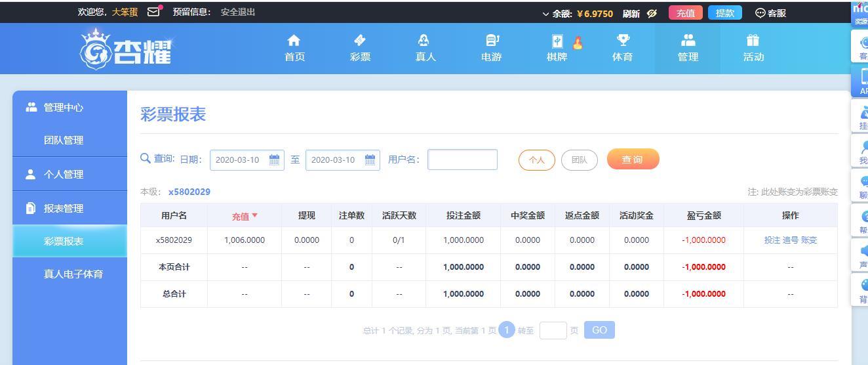
Task: Click the 返点金额 column header
Action: pos(582,215)
